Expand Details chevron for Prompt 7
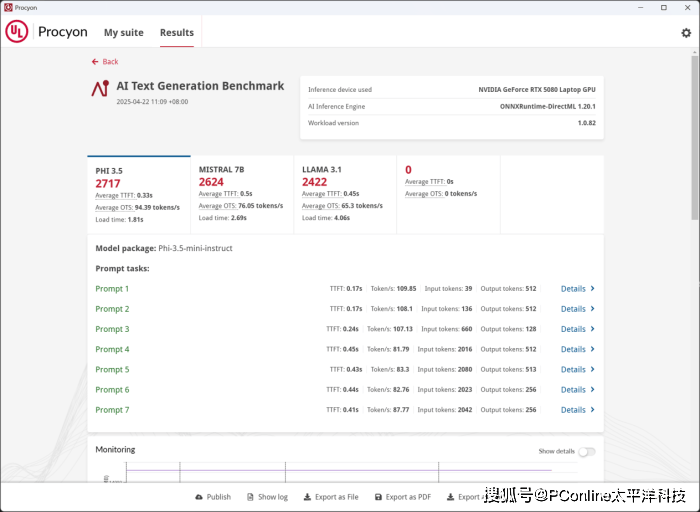 pos(592,410)
